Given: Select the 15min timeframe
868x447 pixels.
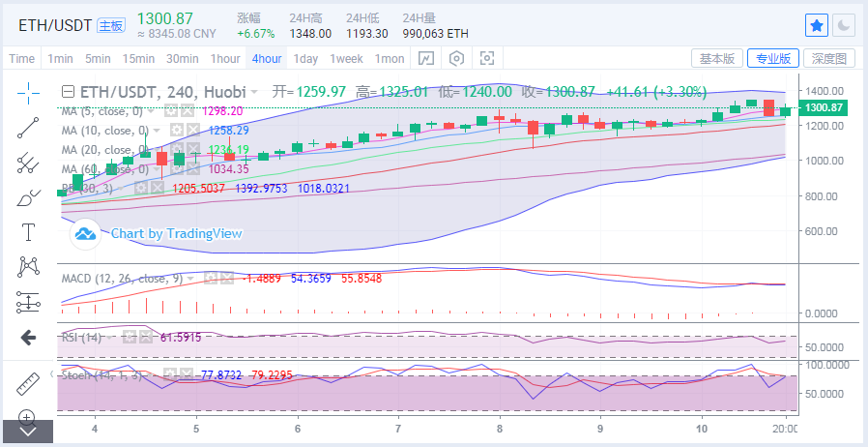Looking at the screenshot, I should (138, 59).
